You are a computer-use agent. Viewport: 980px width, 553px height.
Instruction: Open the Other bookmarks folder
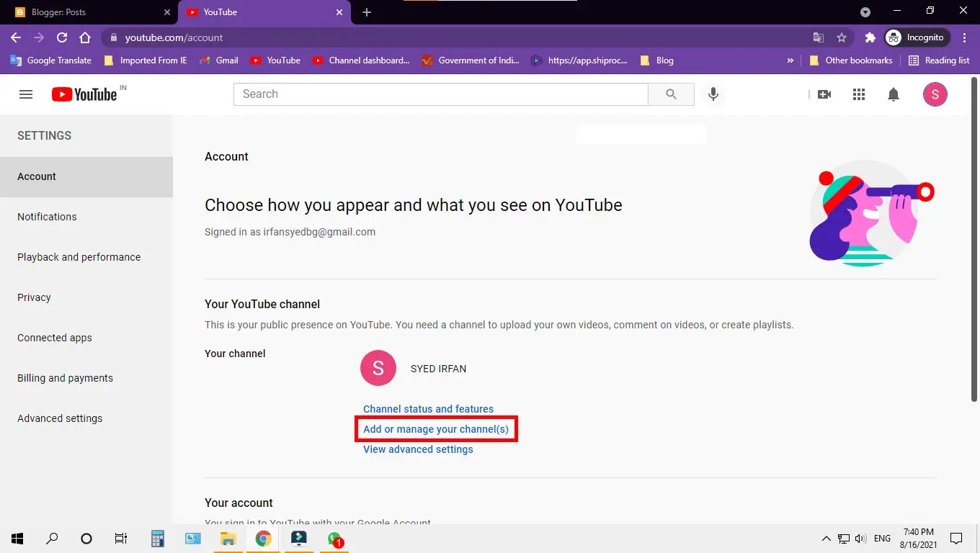(x=851, y=60)
